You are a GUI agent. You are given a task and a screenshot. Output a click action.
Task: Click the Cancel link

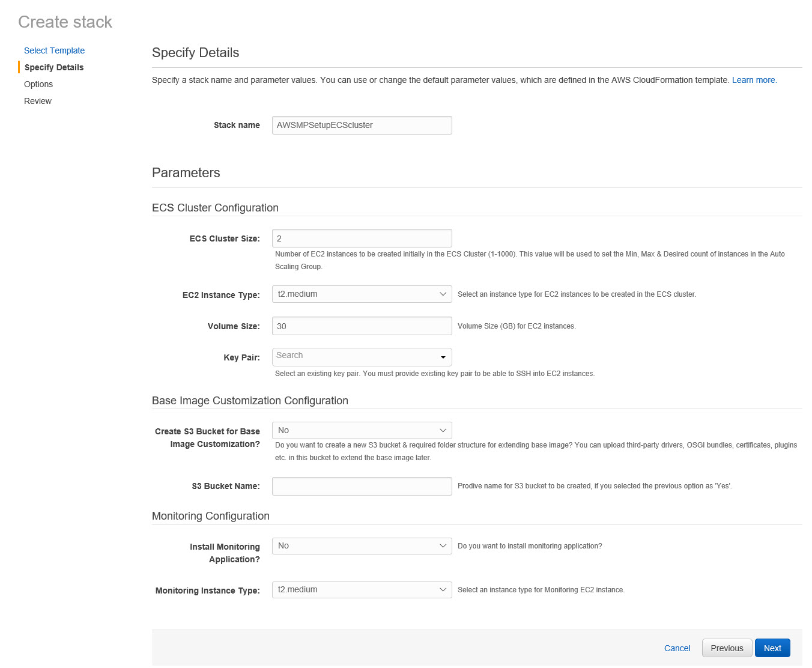click(677, 648)
